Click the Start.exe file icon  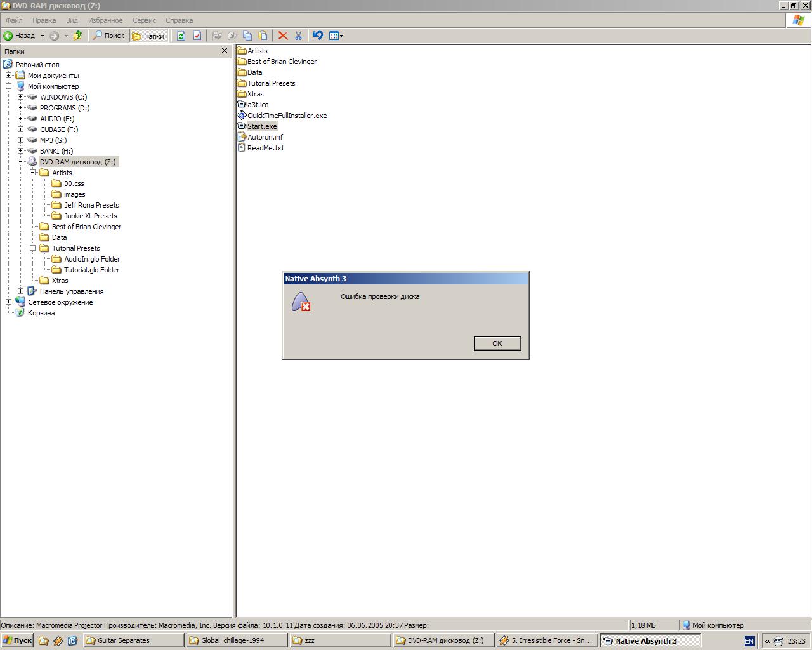click(x=242, y=126)
